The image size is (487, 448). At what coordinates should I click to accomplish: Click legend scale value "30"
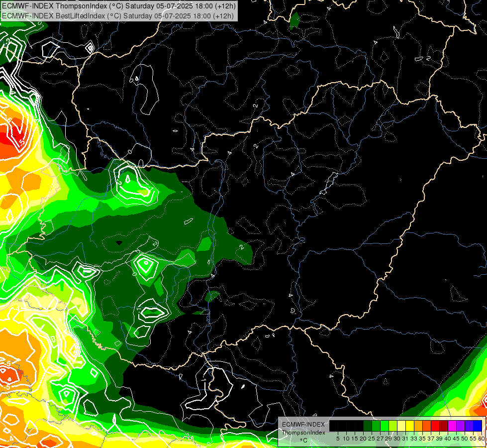(x=397, y=439)
